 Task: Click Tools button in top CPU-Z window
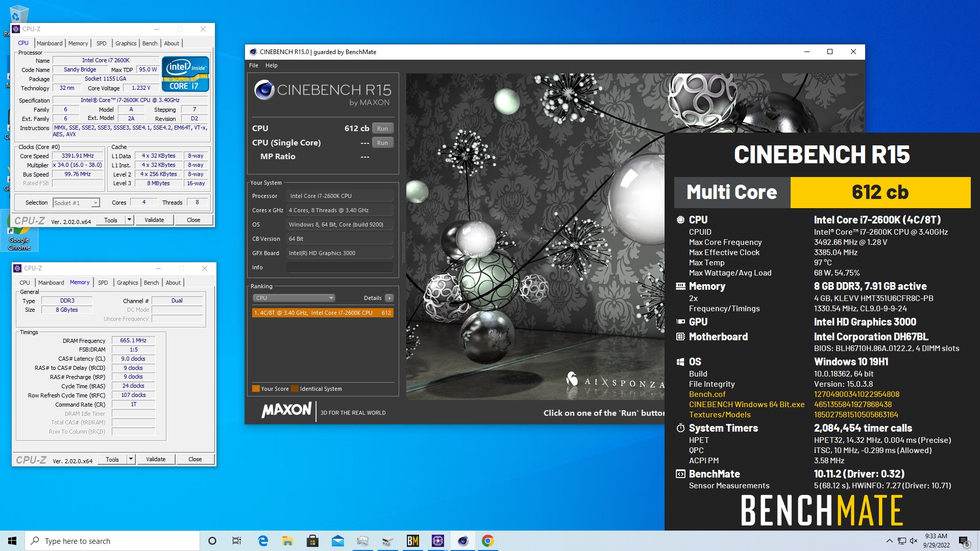pos(111,220)
